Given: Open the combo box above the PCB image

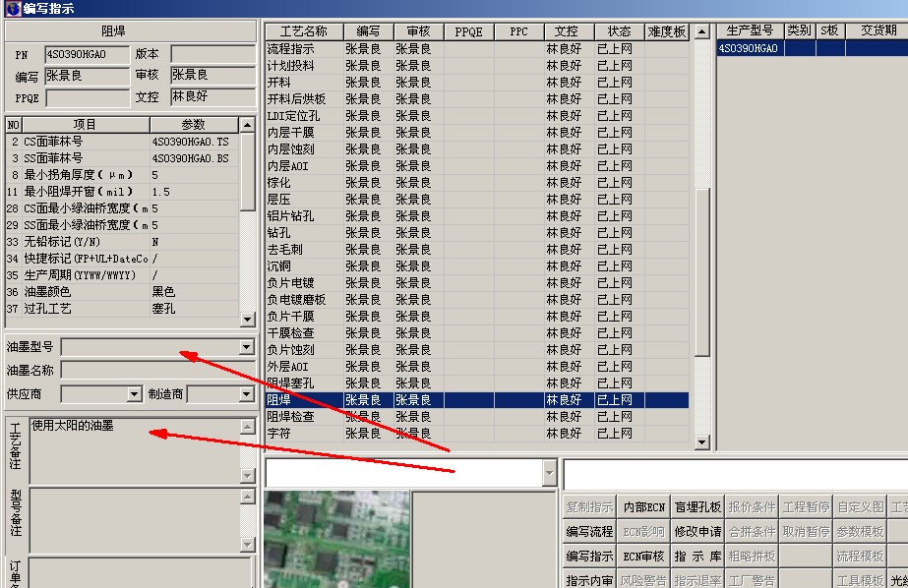Looking at the screenshot, I should click(550, 473).
